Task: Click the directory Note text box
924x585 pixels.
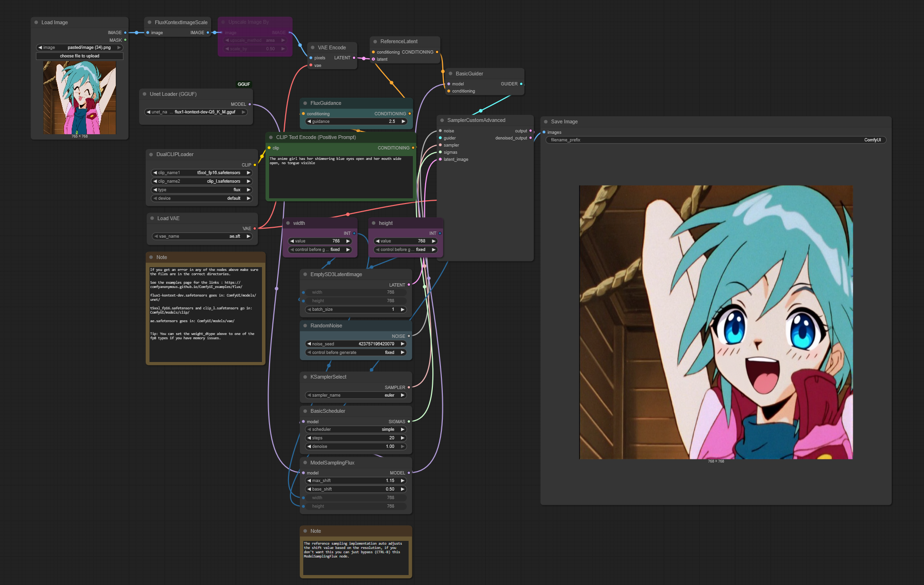Action: point(205,315)
